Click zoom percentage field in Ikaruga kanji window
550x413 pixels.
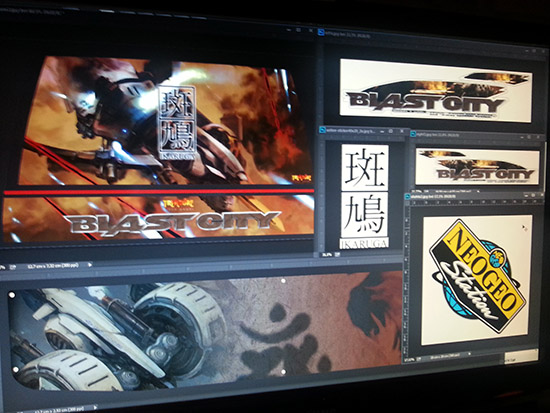coord(326,254)
